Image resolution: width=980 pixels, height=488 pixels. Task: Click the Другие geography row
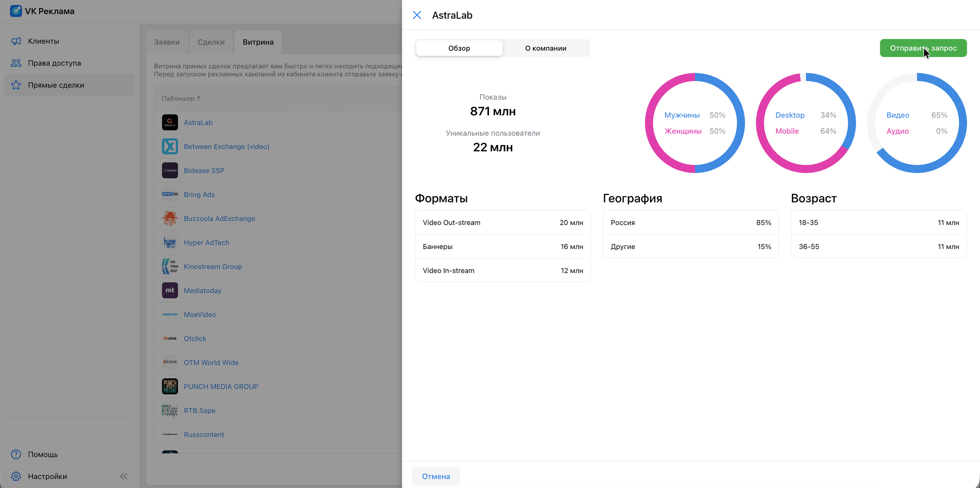click(x=690, y=246)
